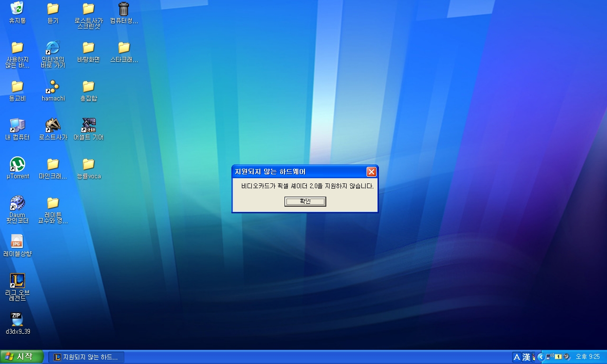Select the 휴지통 recycle bin icon
Screen dimensions: 607x364
(x=18, y=13)
